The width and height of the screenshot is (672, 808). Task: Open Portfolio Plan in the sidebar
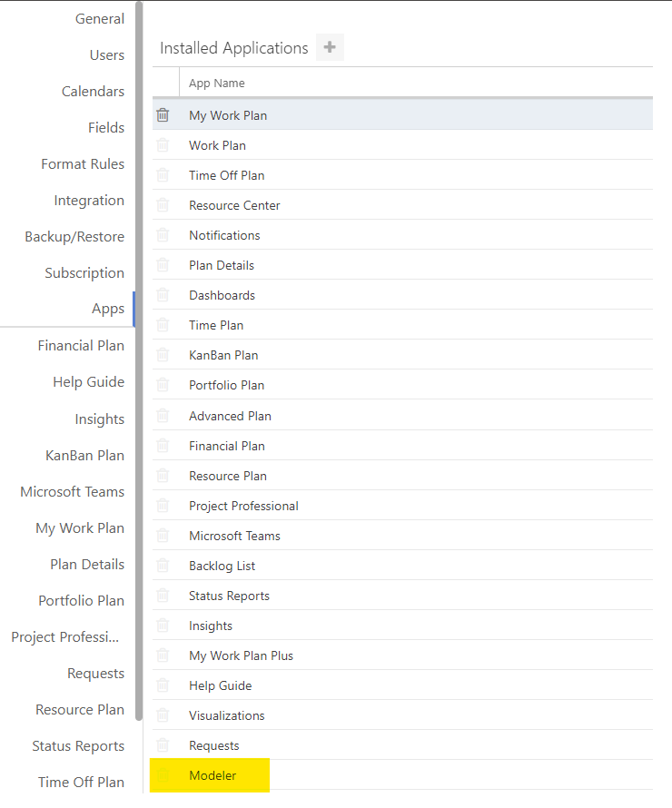(81, 600)
